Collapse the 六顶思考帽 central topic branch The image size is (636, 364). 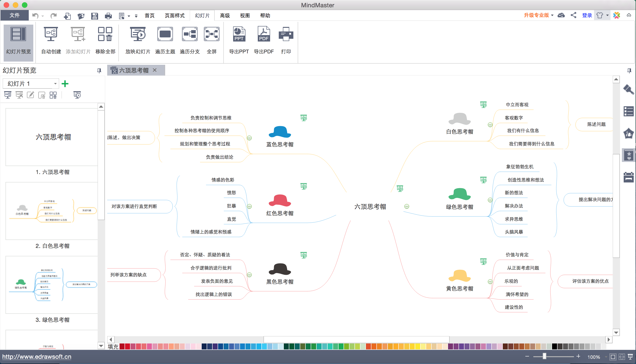click(x=407, y=206)
